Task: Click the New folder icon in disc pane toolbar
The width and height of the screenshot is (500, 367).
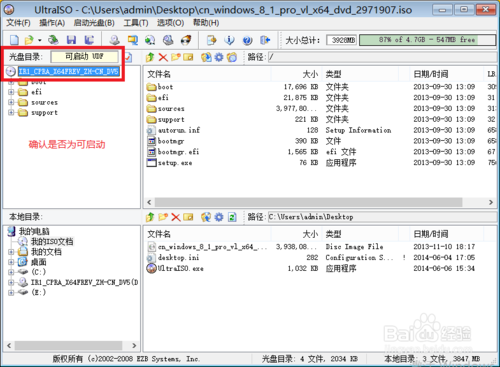Action: pos(176,57)
